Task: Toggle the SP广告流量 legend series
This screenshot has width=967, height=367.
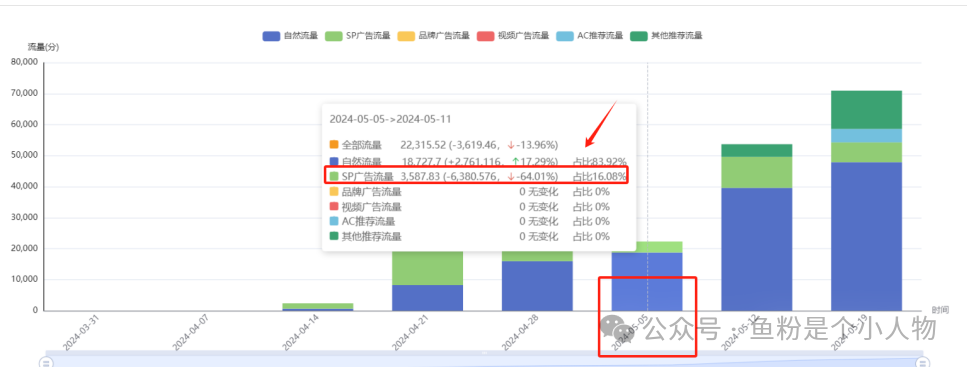Action: point(358,36)
